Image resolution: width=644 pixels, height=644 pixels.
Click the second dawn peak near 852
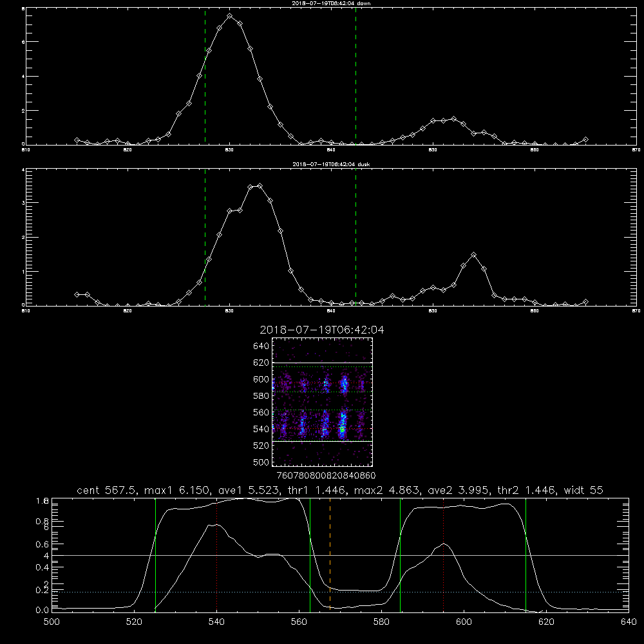(453, 118)
